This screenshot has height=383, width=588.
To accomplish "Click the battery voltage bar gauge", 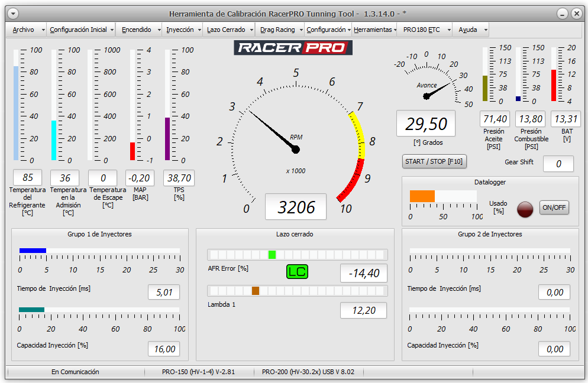I will [554, 74].
